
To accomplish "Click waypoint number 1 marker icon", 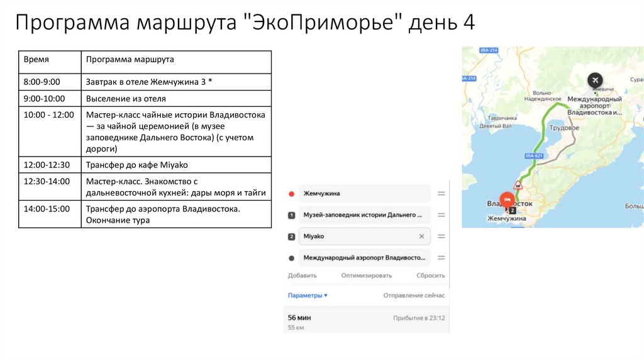I will point(291,215).
